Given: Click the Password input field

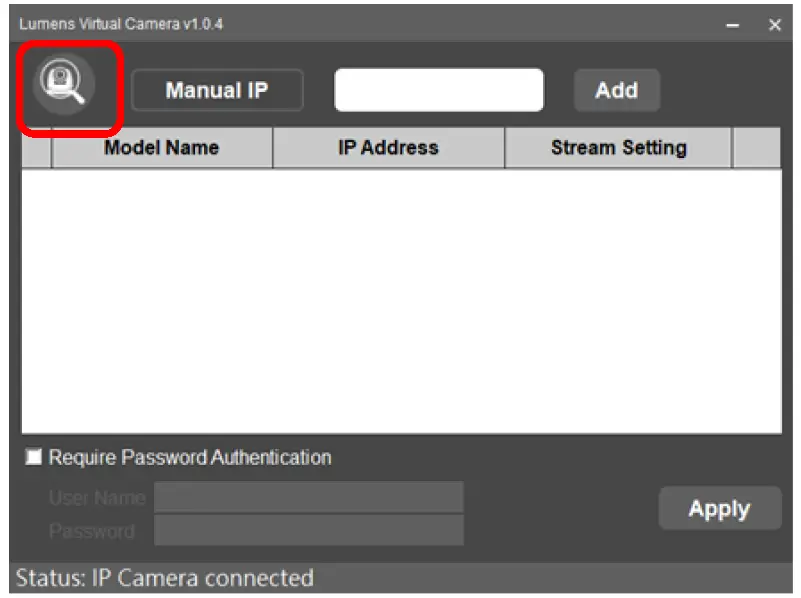Looking at the screenshot, I should coord(308,530).
